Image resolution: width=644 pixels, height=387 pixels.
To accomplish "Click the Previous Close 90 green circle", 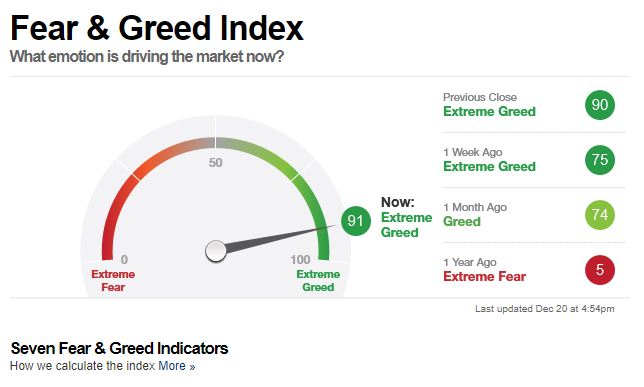I will click(600, 105).
